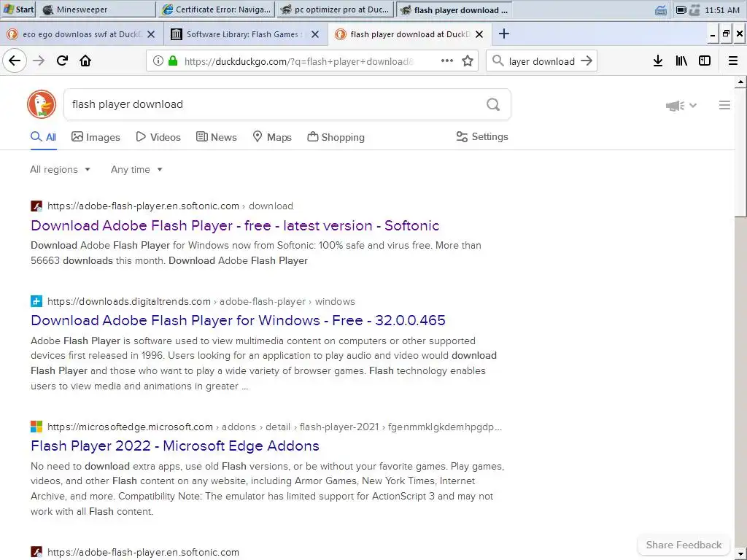Click the Microsoft logo favicon beside result
The width and height of the screenshot is (747, 560).
(36, 427)
